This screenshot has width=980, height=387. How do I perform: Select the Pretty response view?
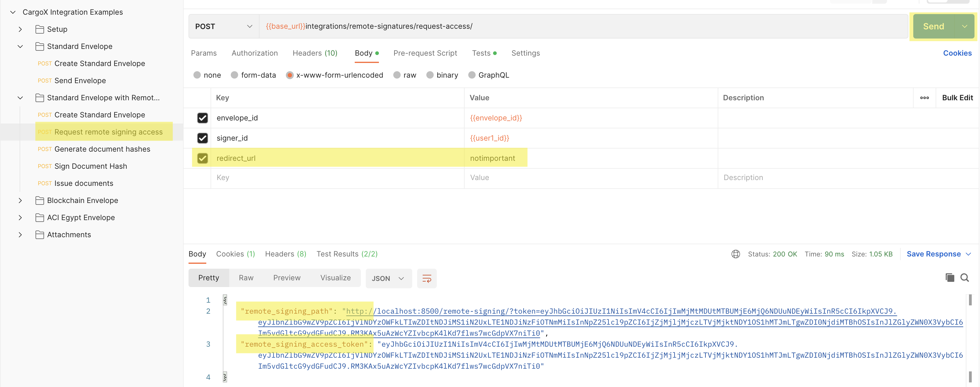tap(209, 278)
